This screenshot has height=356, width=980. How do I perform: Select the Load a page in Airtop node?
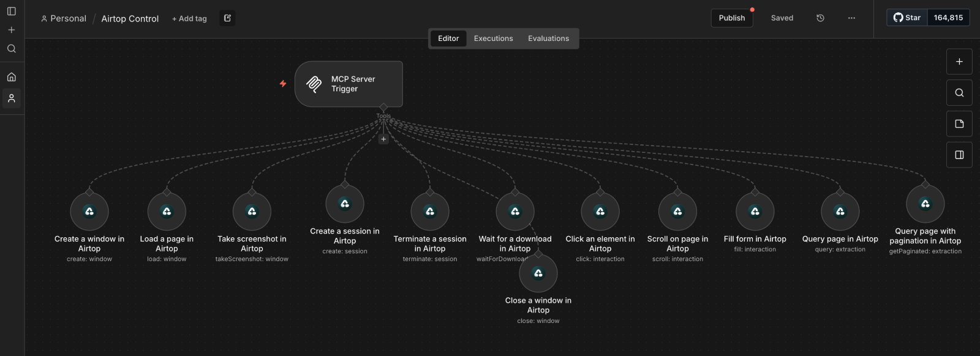click(x=167, y=212)
